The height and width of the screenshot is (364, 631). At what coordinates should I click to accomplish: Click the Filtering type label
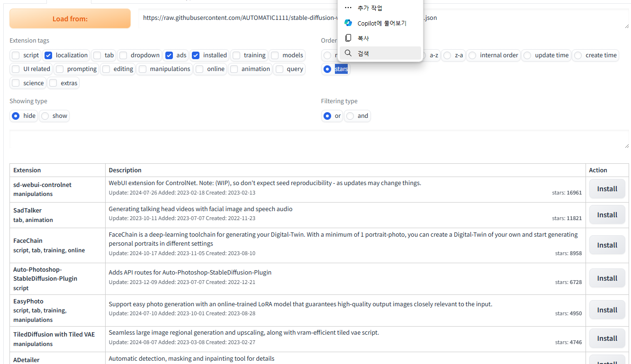(339, 101)
